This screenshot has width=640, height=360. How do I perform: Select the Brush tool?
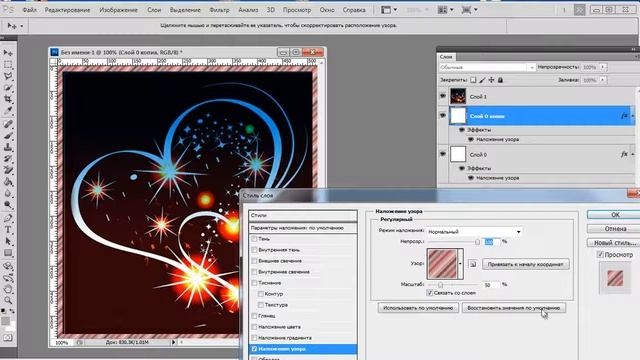pyautogui.click(x=8, y=135)
